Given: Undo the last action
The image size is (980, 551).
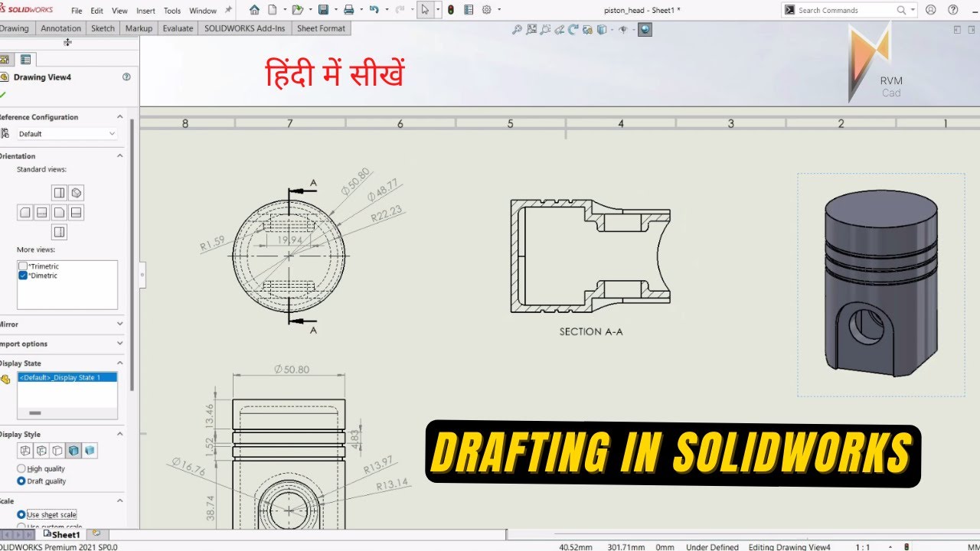Looking at the screenshot, I should pos(374,10).
